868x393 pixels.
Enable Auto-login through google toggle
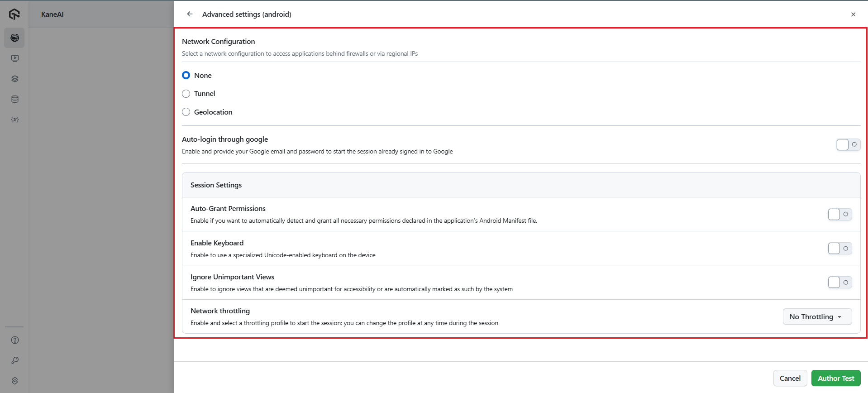coord(848,144)
